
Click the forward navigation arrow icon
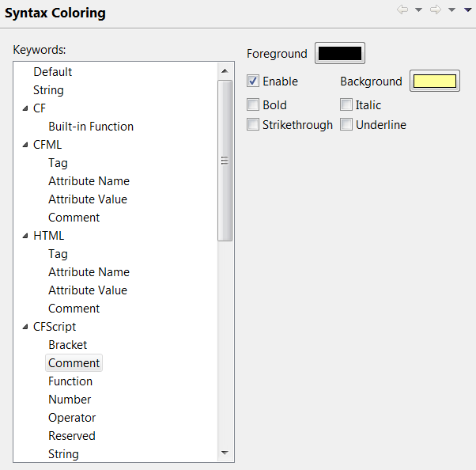pyautogui.click(x=436, y=10)
